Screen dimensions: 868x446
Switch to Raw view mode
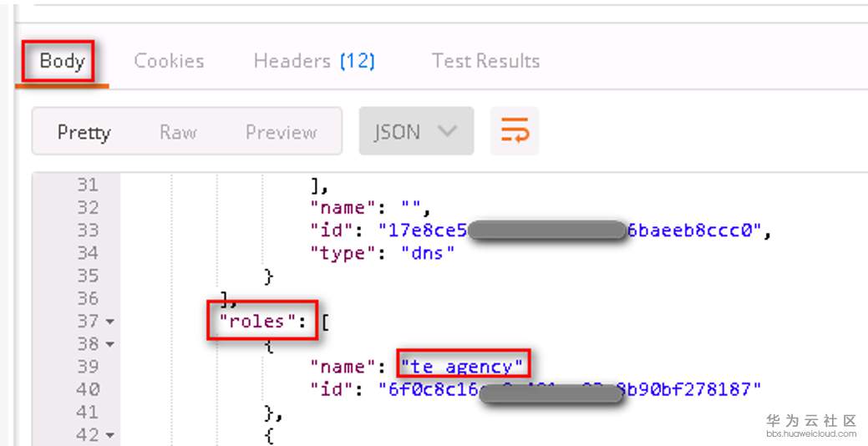point(178,132)
